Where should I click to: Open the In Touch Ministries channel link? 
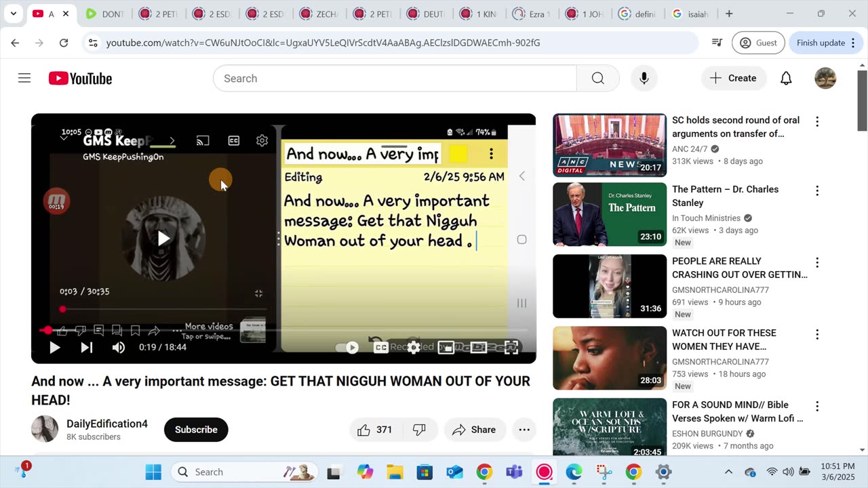click(x=706, y=218)
